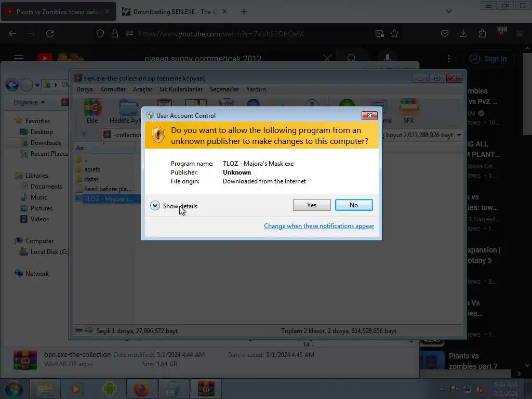Select the datas folder in WinRAR list
Image resolution: width=532 pixels, height=399 pixels.
[87, 179]
